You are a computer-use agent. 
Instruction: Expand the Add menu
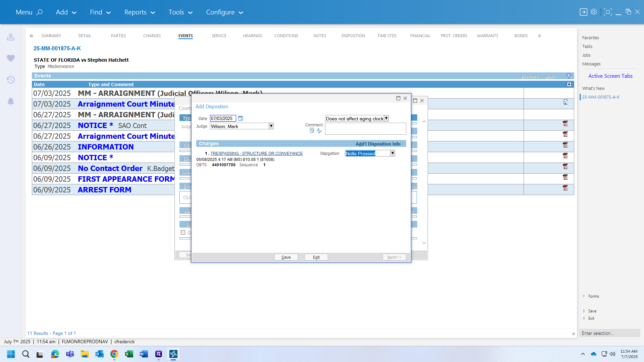coord(66,12)
